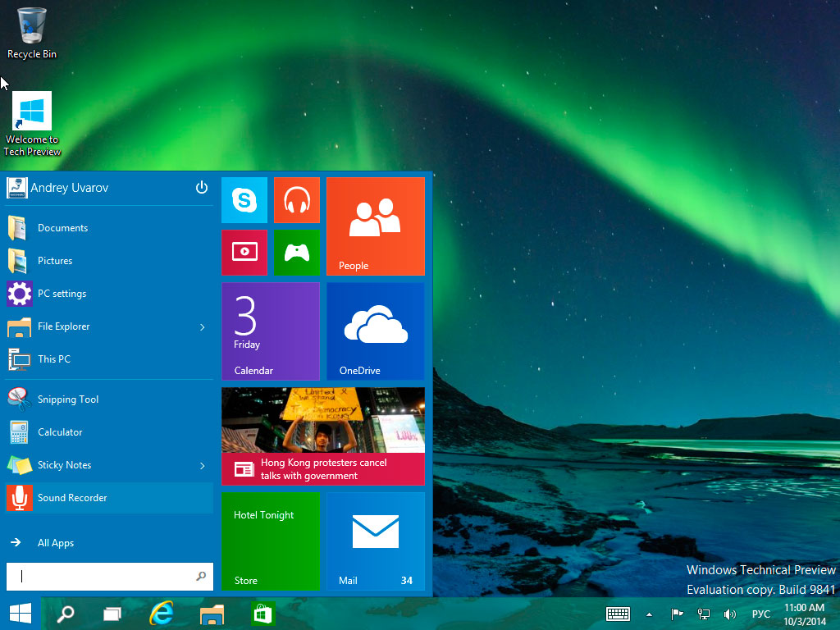Show hidden system tray icons
The height and width of the screenshot is (630, 840).
coord(650,614)
